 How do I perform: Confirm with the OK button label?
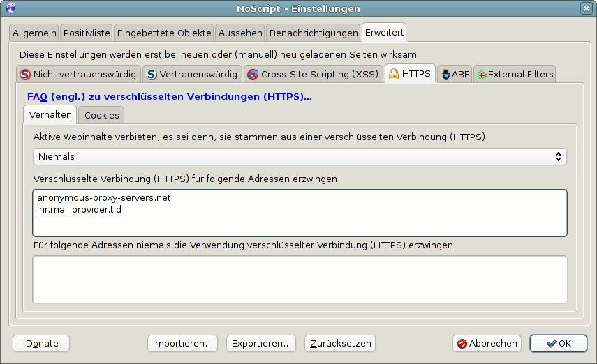(x=565, y=344)
